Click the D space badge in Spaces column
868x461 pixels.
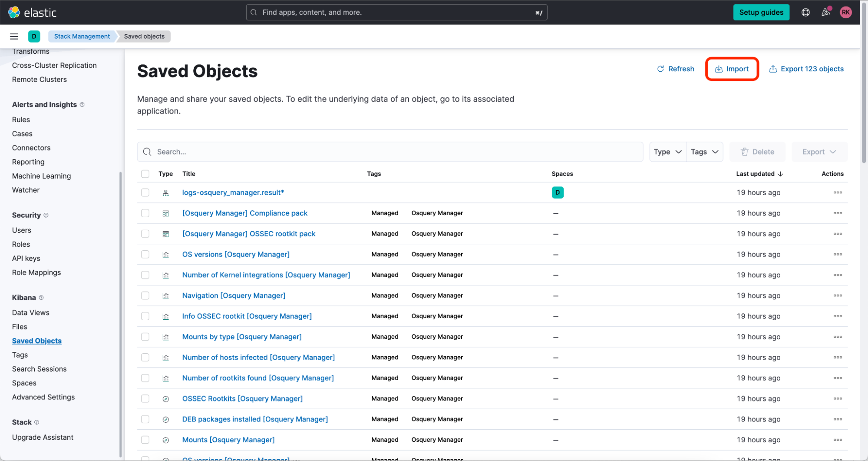coord(558,192)
